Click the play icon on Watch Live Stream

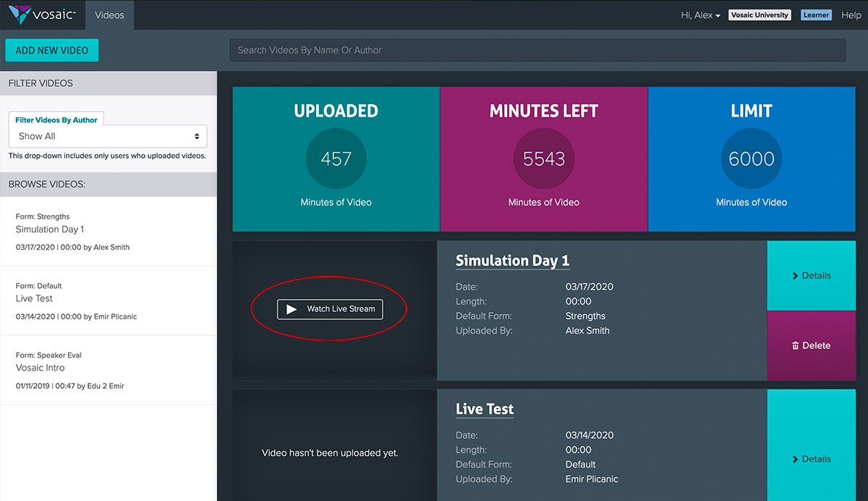click(292, 309)
